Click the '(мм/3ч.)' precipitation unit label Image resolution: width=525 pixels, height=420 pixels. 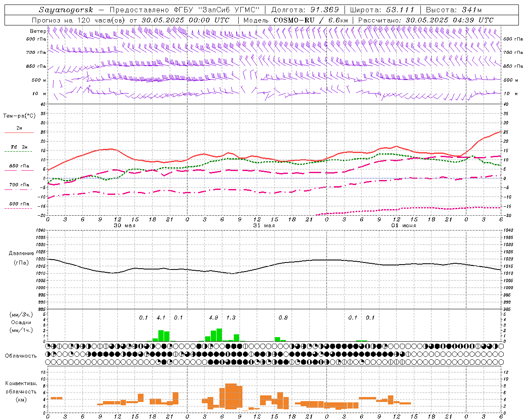click(21, 315)
